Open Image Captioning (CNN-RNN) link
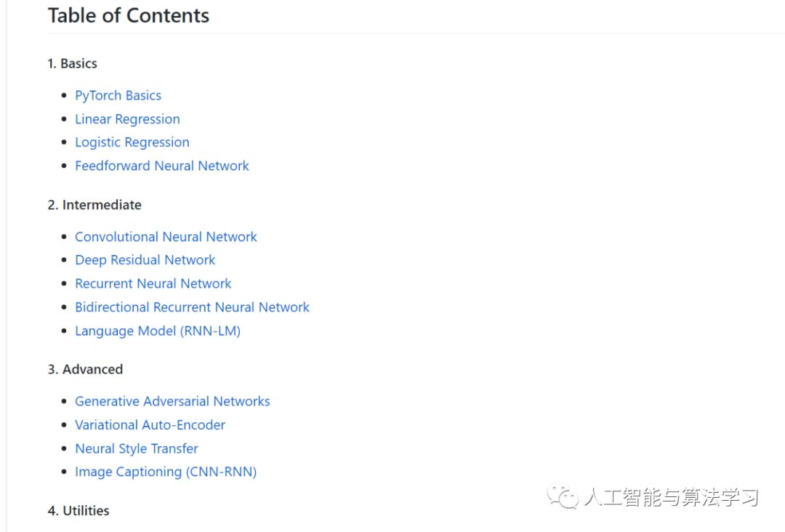Screen dimensions: 785x532 pyautogui.click(x=166, y=472)
